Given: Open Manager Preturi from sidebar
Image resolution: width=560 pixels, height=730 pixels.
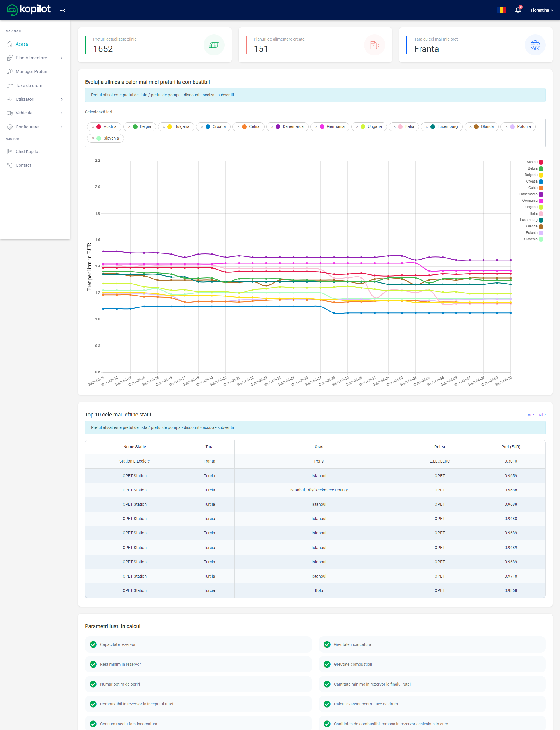Looking at the screenshot, I should pos(31,72).
